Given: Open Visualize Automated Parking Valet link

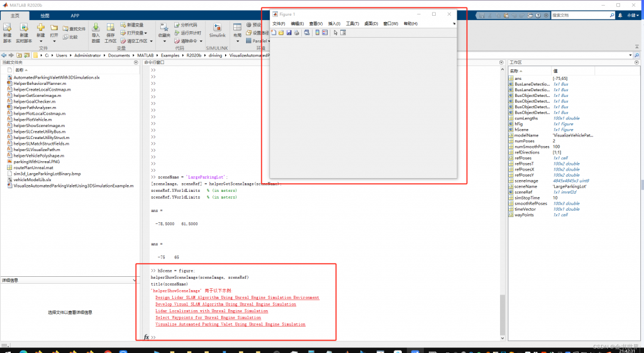Looking at the screenshot, I should (x=230, y=324).
